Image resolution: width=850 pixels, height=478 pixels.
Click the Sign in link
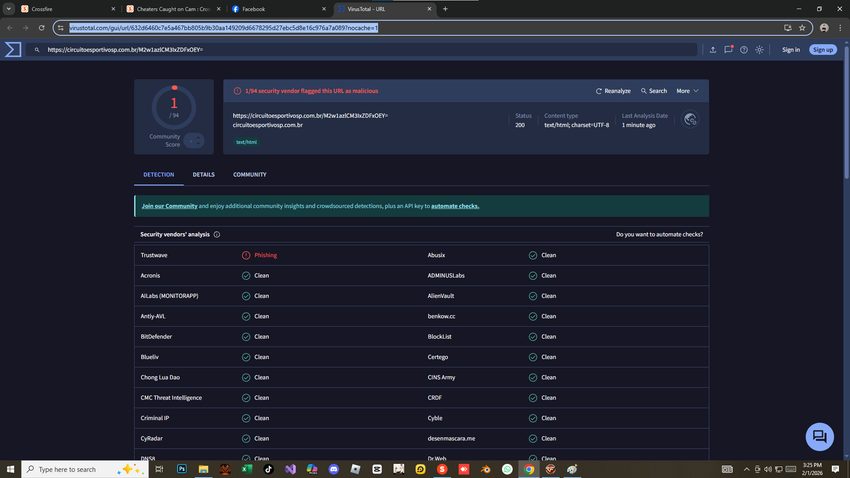(x=790, y=49)
